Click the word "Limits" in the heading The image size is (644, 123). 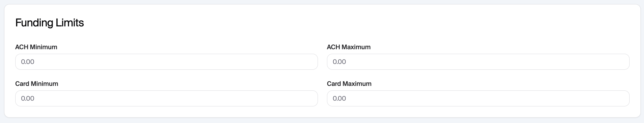70,23
